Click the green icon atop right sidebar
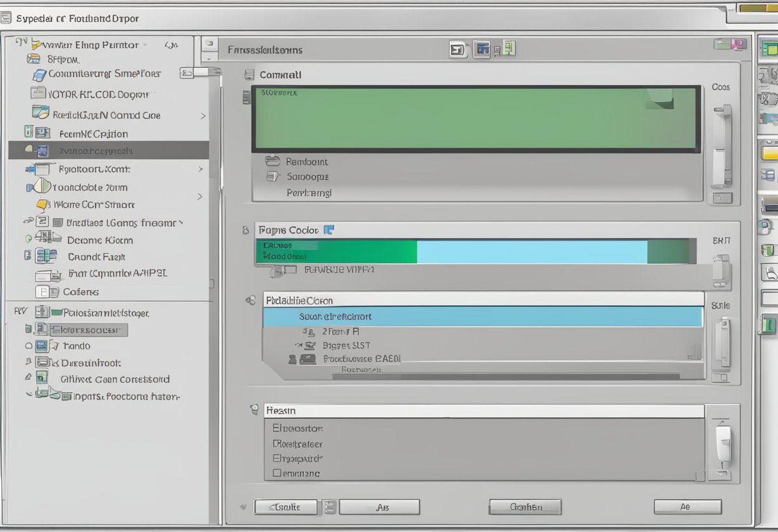The image size is (778, 532). (x=768, y=49)
